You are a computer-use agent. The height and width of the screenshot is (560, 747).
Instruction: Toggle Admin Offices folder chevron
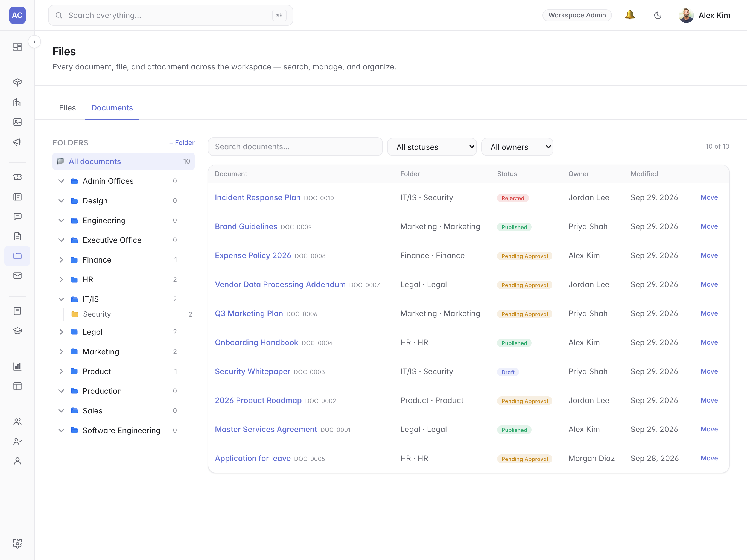(61, 181)
